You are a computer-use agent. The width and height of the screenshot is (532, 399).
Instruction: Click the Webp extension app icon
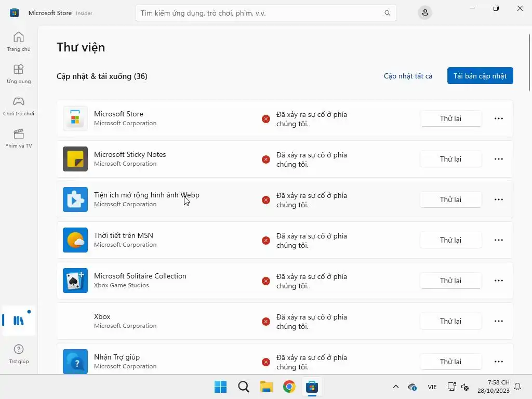click(75, 199)
